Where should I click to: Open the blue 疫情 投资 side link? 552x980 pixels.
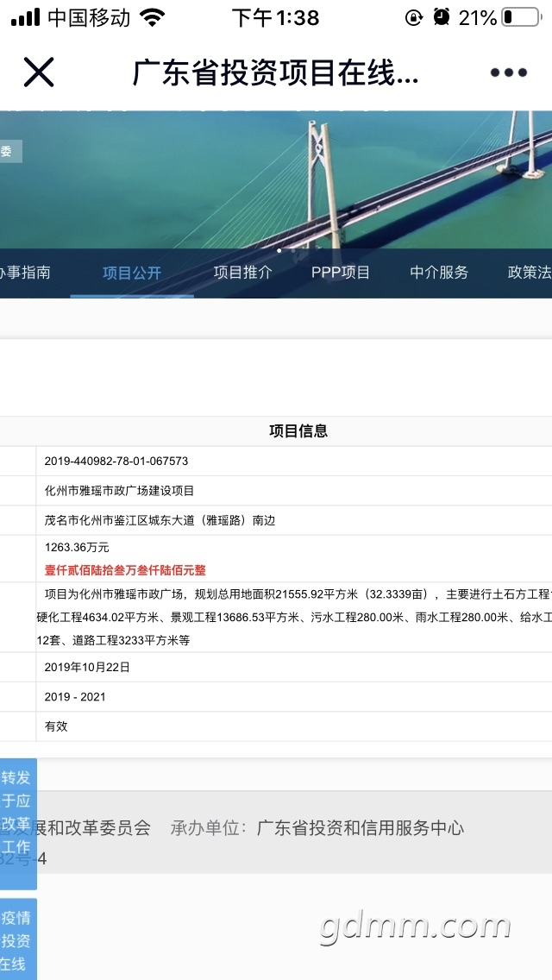coord(17,939)
